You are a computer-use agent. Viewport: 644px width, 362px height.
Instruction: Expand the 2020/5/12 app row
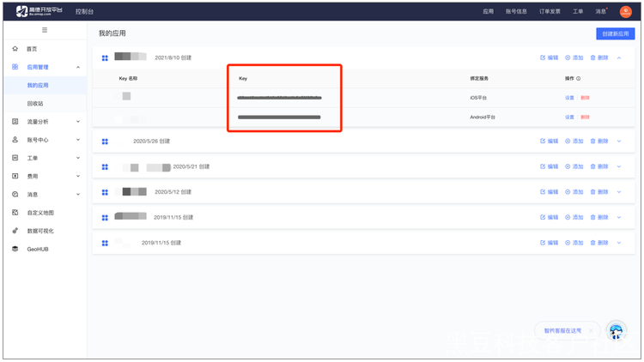tap(619, 192)
